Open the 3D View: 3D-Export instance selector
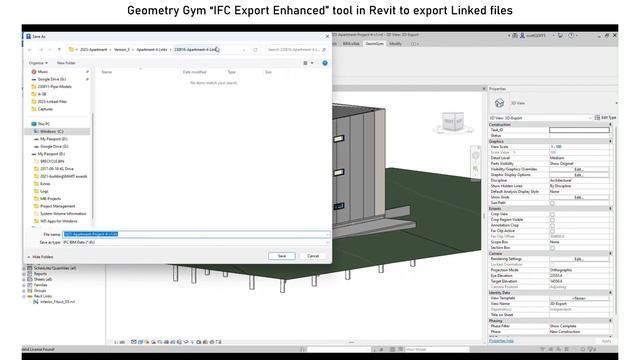The image size is (640, 360). pos(541,118)
